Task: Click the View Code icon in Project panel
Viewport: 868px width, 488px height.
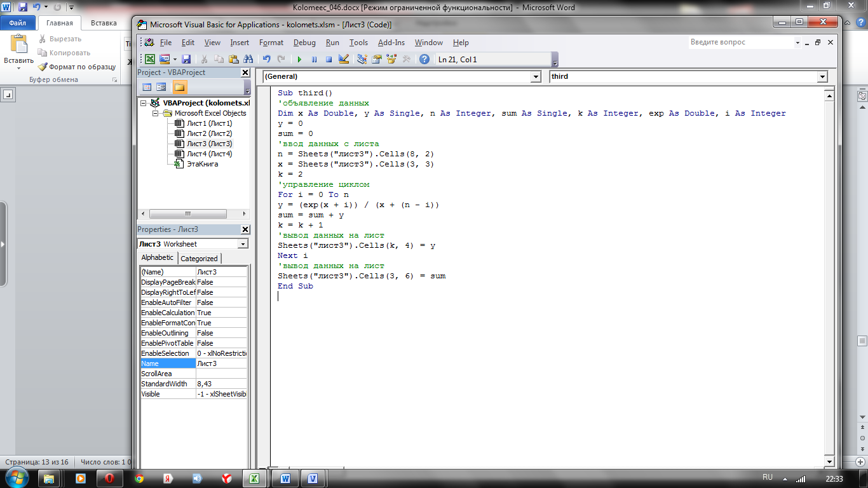Action: click(x=147, y=87)
